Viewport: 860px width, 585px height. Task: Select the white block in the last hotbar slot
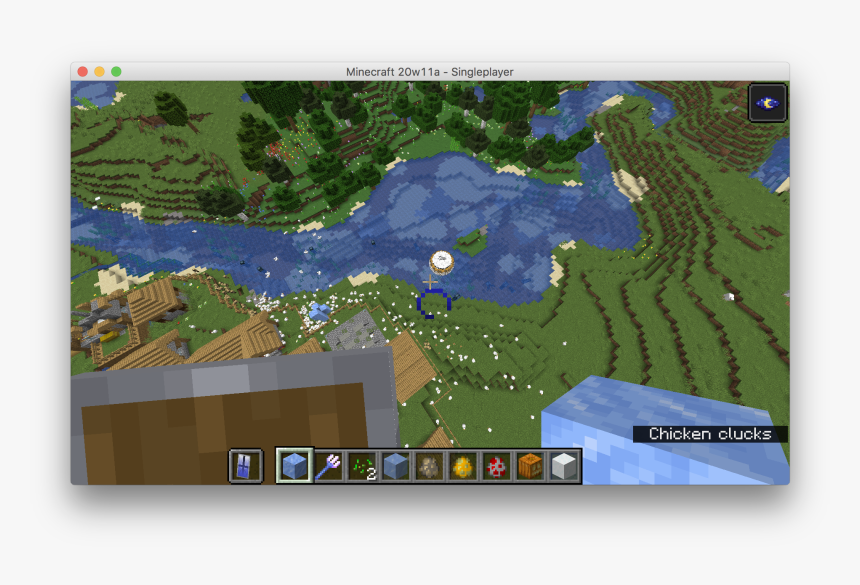click(x=563, y=466)
